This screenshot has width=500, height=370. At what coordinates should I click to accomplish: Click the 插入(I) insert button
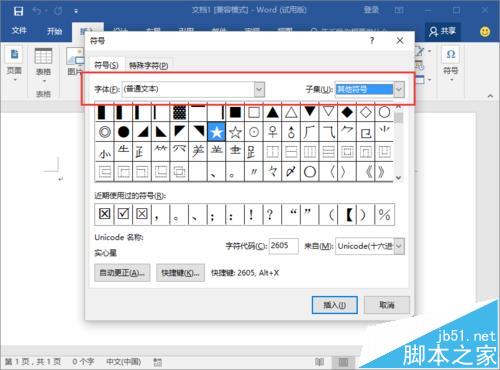335,305
